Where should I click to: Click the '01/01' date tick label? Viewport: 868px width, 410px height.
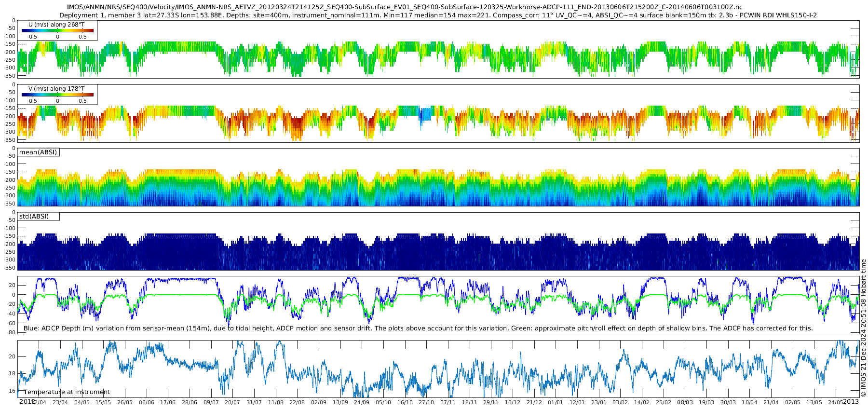556,402
